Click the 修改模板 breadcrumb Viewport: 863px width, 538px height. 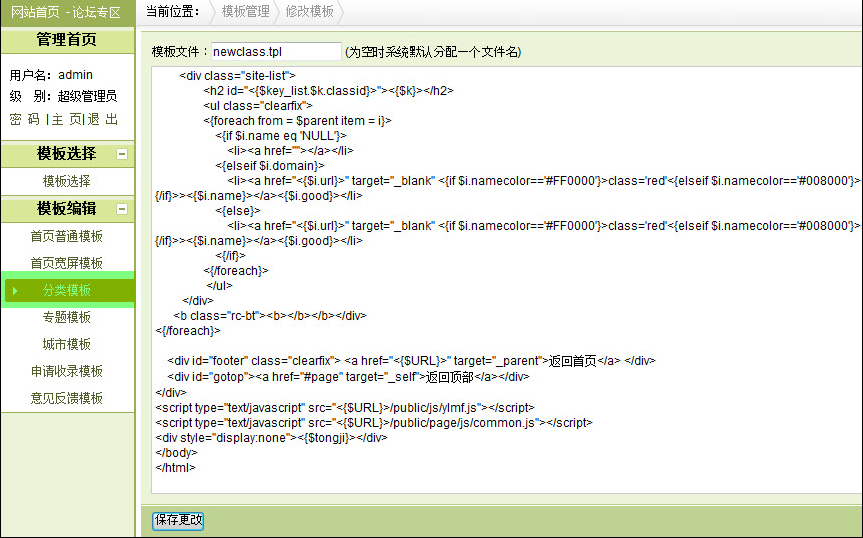coord(309,12)
